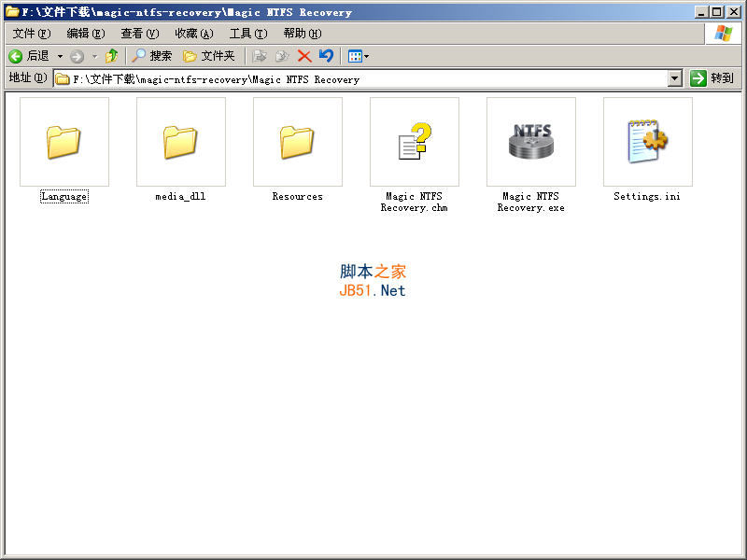Click the Windows flag logo in menu bar
The image size is (747, 560).
[x=723, y=34]
